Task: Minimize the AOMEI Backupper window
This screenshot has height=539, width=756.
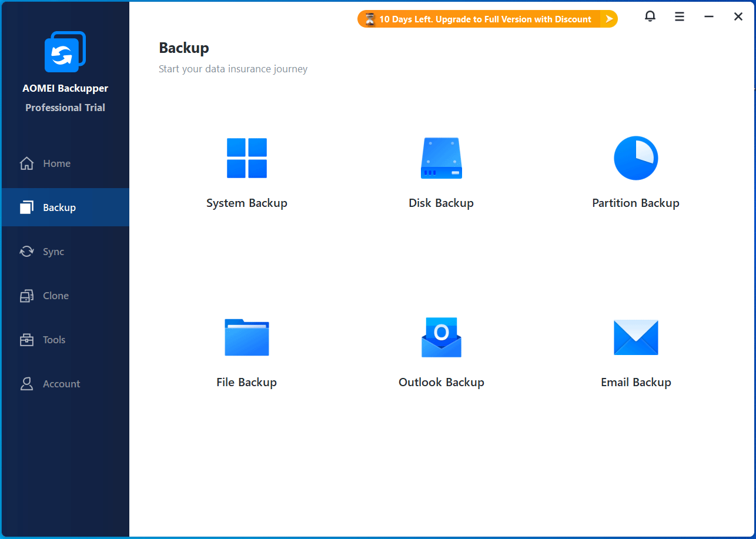Action: point(709,17)
